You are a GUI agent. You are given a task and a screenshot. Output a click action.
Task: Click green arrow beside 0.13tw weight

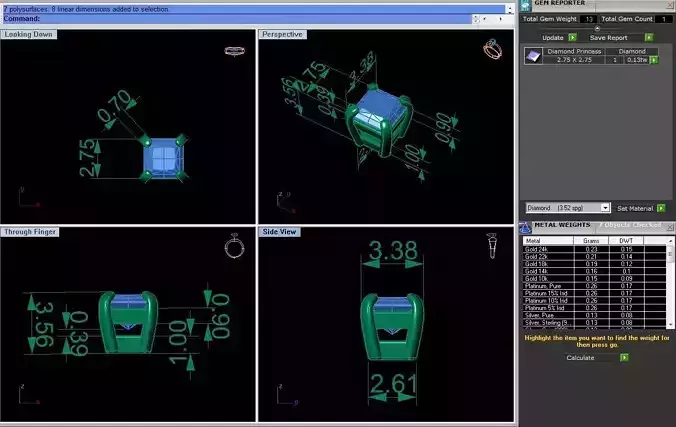654,60
